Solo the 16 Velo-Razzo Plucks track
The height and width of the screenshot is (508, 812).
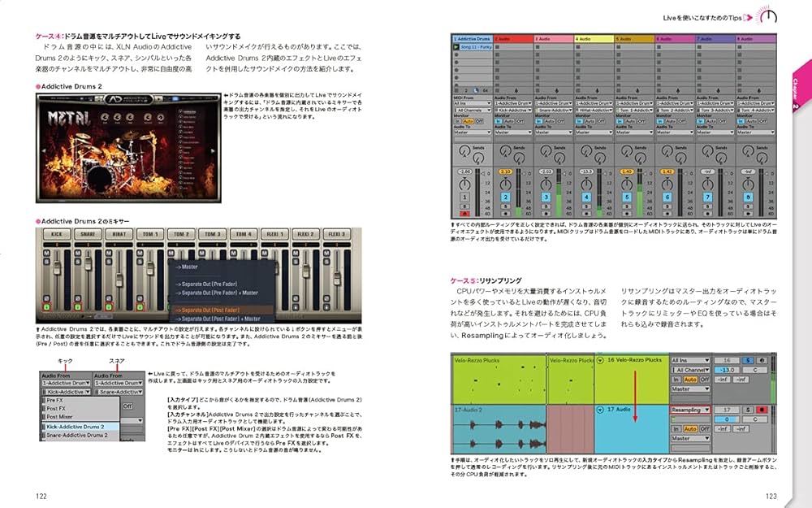point(749,359)
